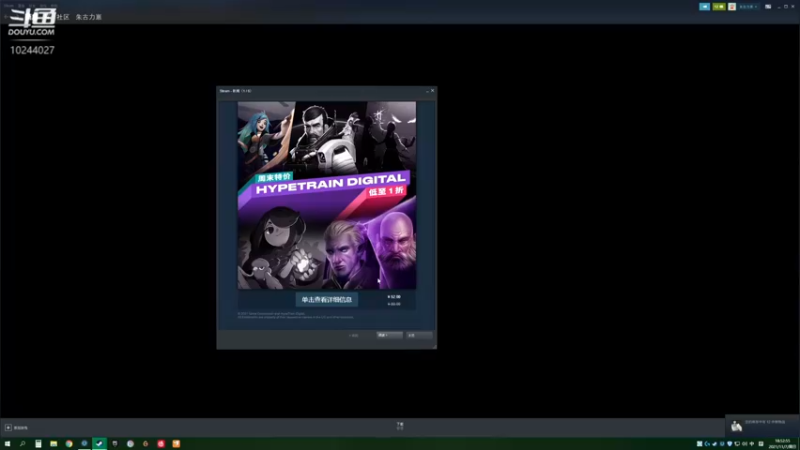Click the active Steam taskbar icon
The image size is (800, 450).
tap(99, 444)
